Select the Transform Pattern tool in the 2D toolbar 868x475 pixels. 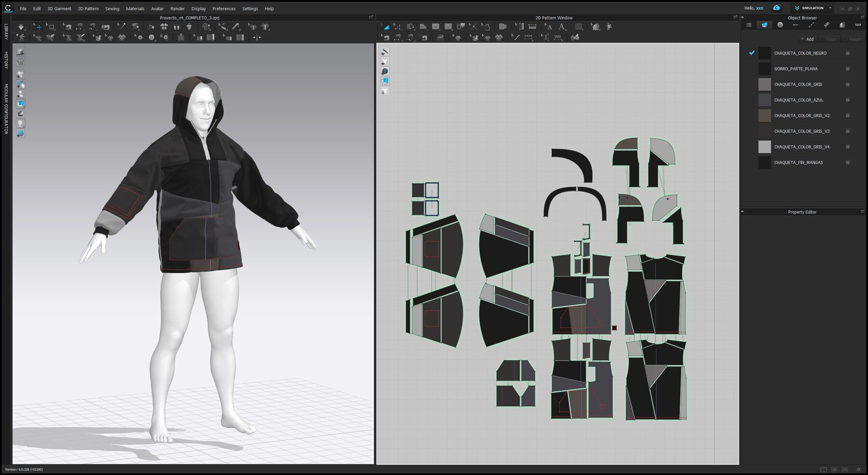385,27
